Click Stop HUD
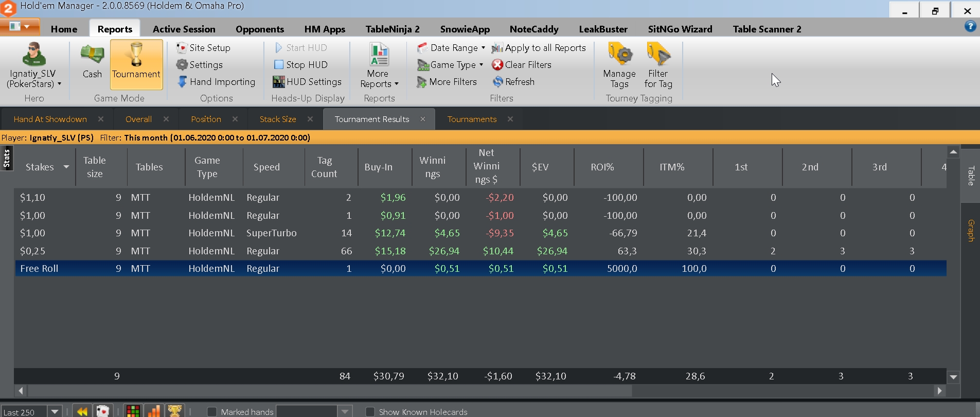Image resolution: width=980 pixels, height=417 pixels. (x=301, y=65)
